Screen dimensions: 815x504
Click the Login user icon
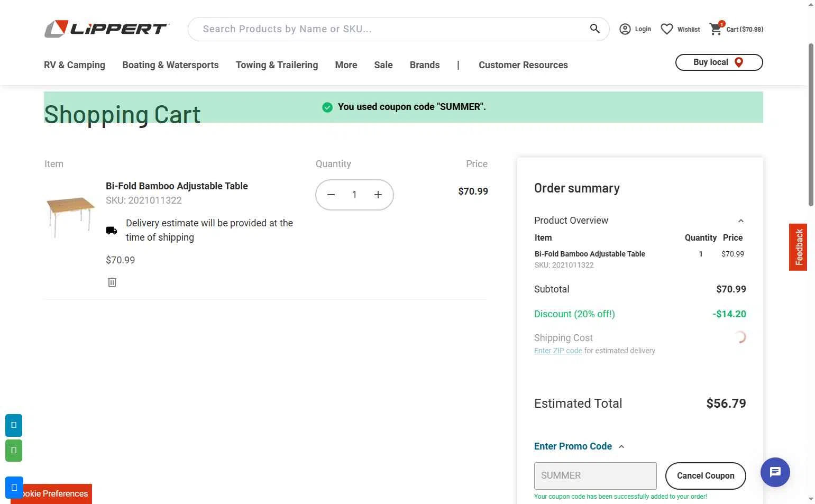click(x=625, y=29)
